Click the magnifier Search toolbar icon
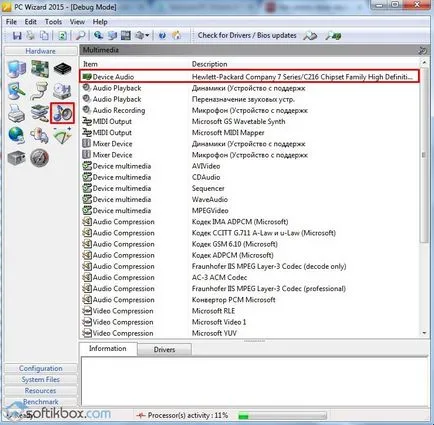Screen dimensions: 434x425 click(80, 35)
